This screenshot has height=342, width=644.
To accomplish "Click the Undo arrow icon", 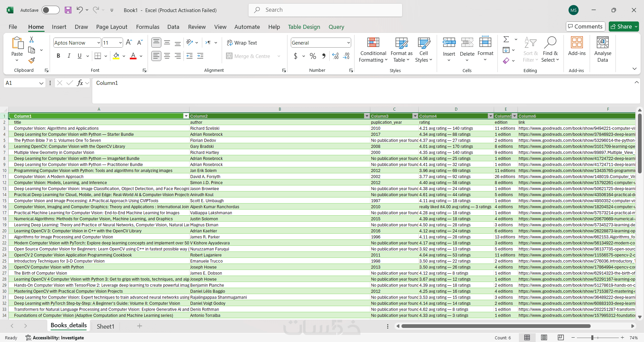I will click(x=79, y=10).
